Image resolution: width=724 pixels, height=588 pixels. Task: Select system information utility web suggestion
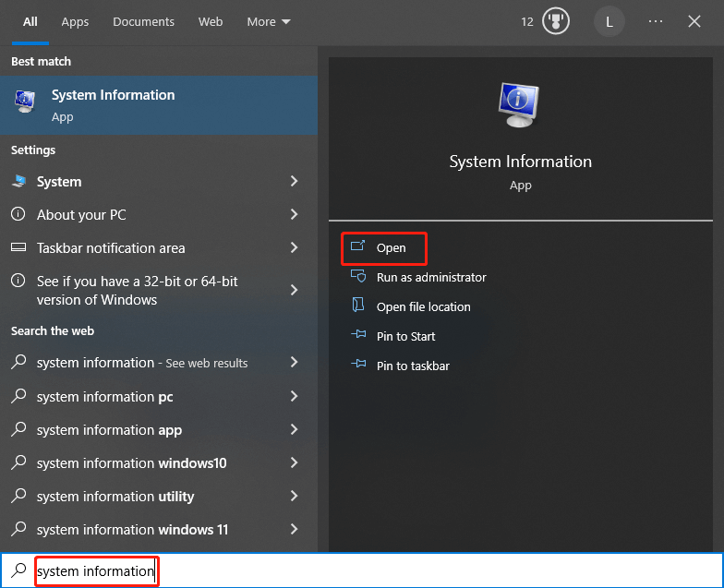pyautogui.click(x=154, y=497)
